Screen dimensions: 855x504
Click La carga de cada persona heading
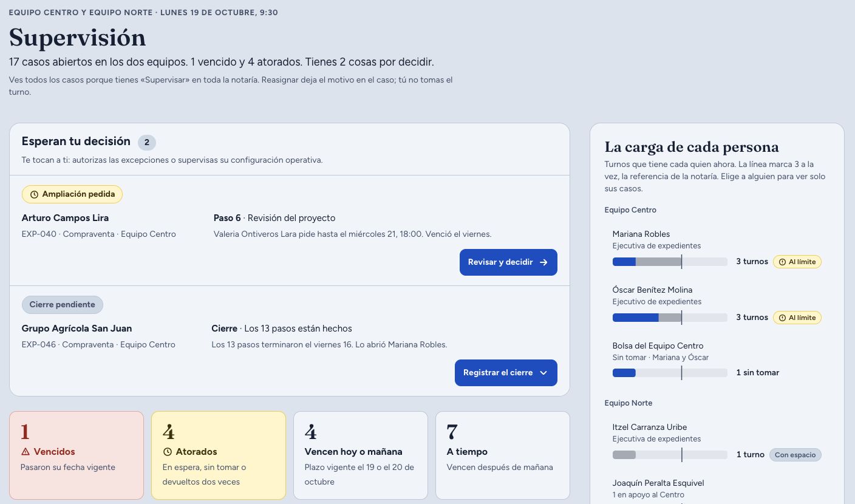[x=692, y=147]
